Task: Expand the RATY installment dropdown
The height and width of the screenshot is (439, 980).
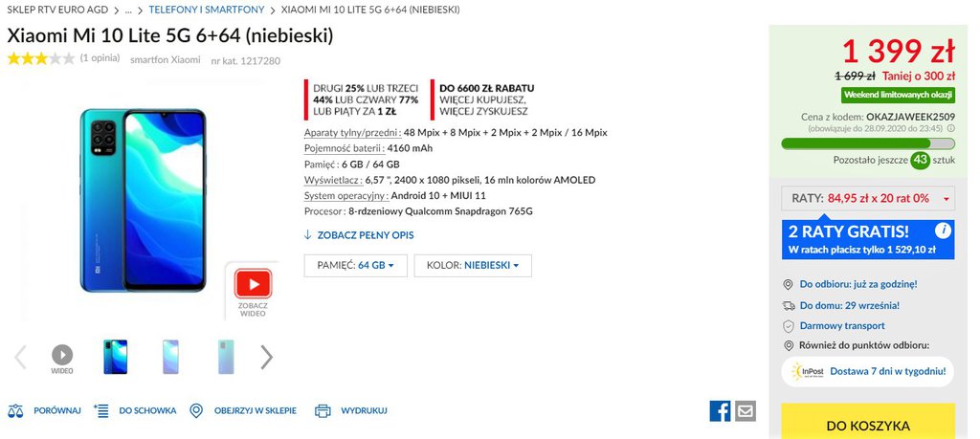Action: coord(869,199)
